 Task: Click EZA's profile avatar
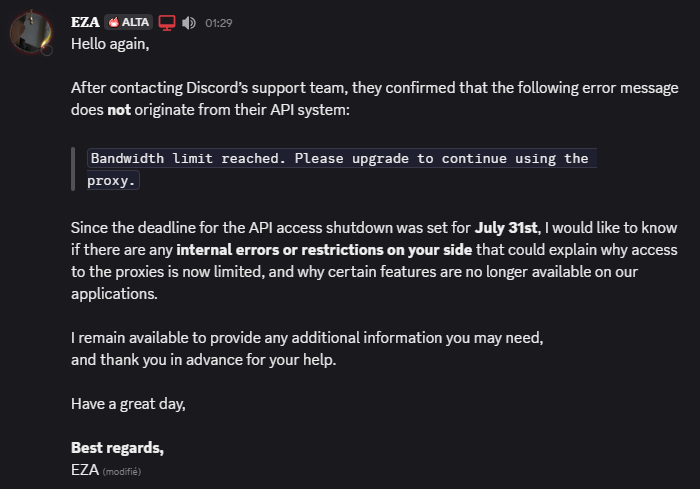pos(31,32)
